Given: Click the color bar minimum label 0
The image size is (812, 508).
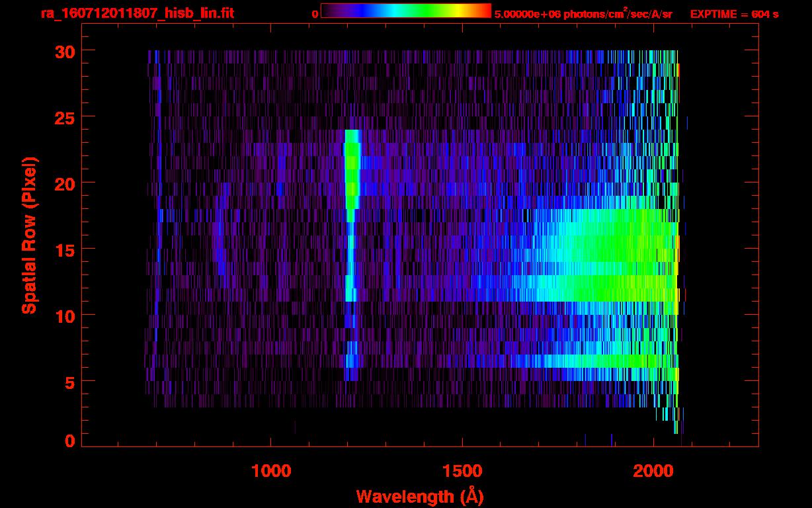Looking at the screenshot, I should 315,14.
